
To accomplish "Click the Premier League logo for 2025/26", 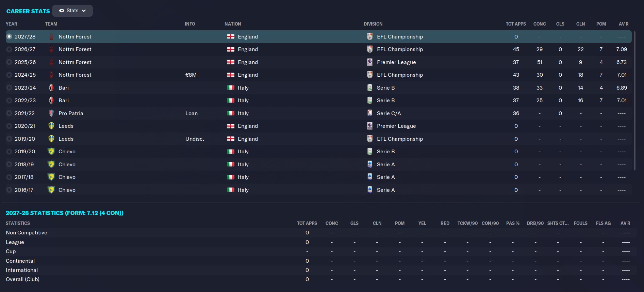I will point(370,62).
